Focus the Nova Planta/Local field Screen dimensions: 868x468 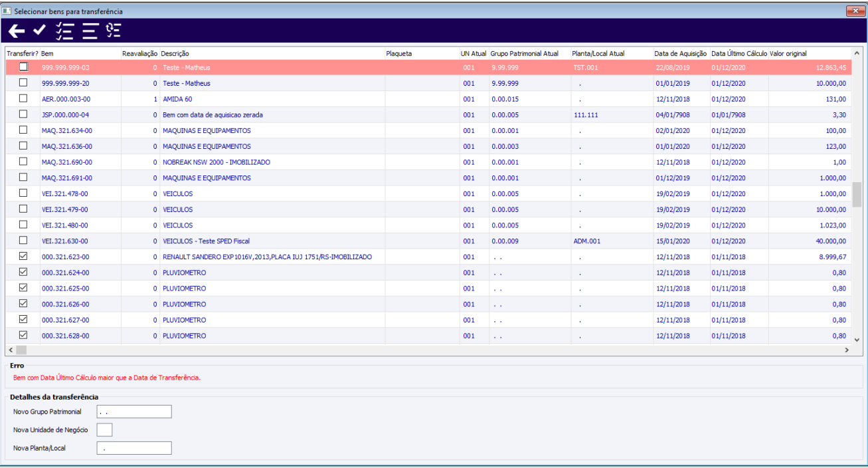point(134,448)
